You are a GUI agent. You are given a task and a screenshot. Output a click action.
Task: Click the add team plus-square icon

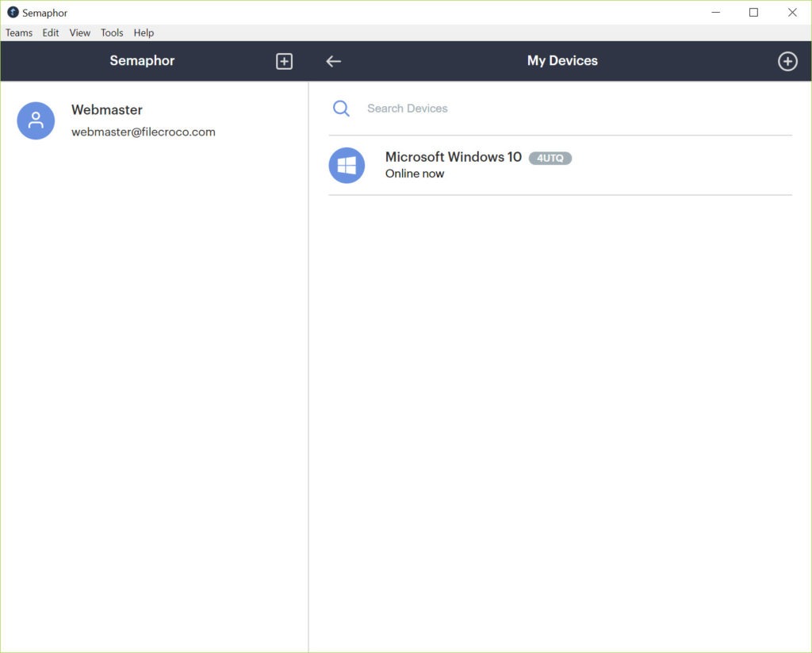coord(284,61)
